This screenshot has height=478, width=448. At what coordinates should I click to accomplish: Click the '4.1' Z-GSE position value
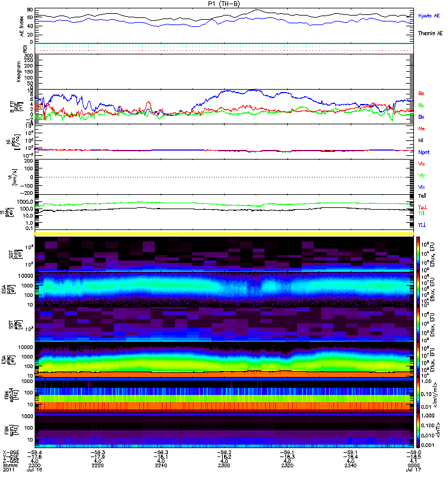point(413,461)
